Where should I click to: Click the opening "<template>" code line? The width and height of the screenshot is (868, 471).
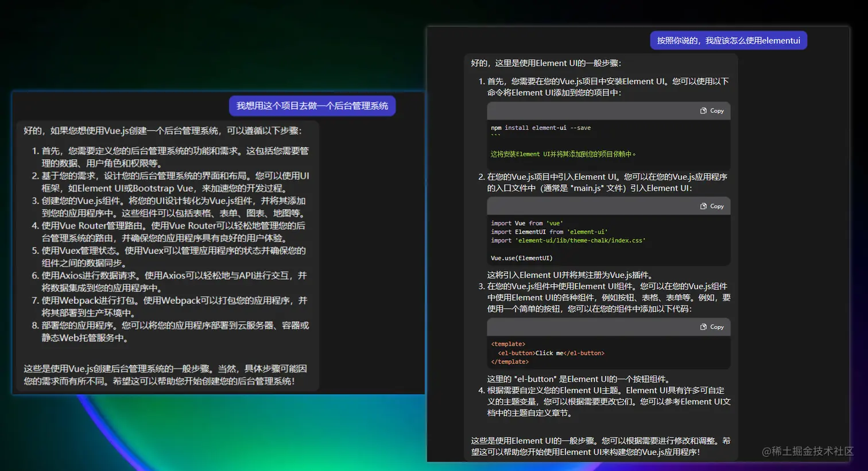pyautogui.click(x=508, y=344)
